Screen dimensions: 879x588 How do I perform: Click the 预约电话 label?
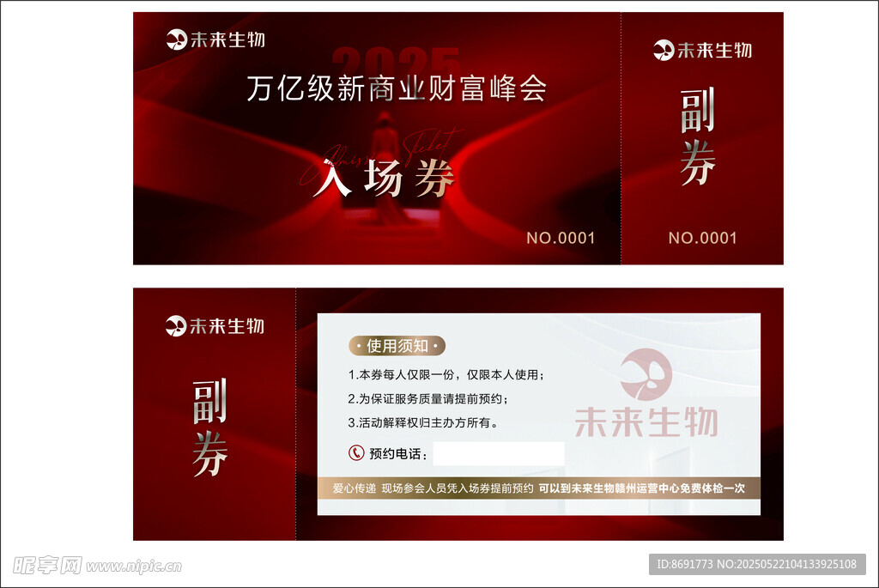coord(397,453)
